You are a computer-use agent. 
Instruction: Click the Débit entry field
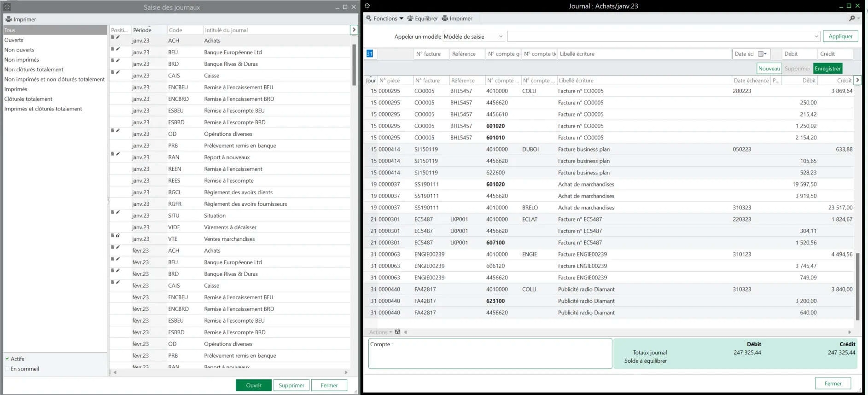coord(800,54)
